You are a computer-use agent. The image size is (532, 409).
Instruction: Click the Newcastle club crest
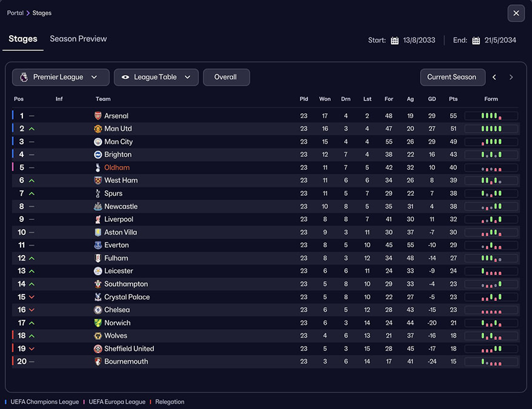pyautogui.click(x=98, y=206)
